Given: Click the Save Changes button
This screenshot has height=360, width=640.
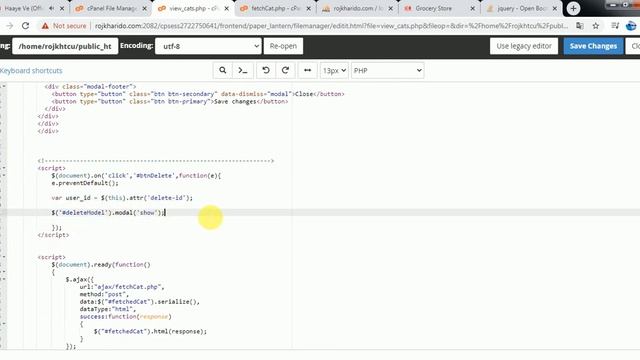Looking at the screenshot, I should (593, 46).
